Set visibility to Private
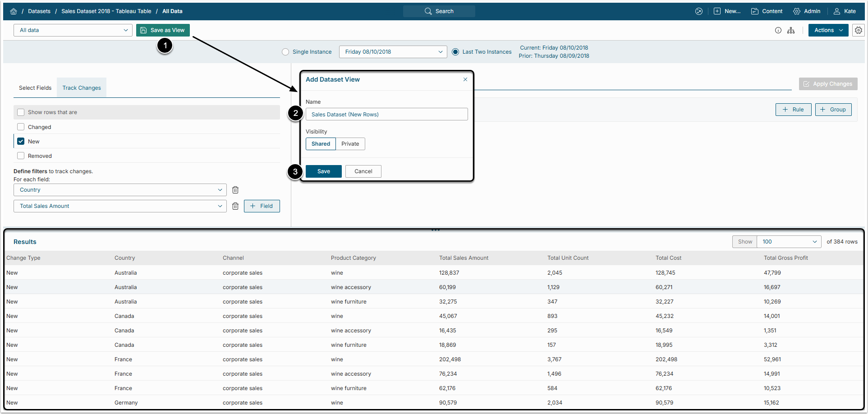Image resolution: width=868 pixels, height=414 pixels. 350,144
